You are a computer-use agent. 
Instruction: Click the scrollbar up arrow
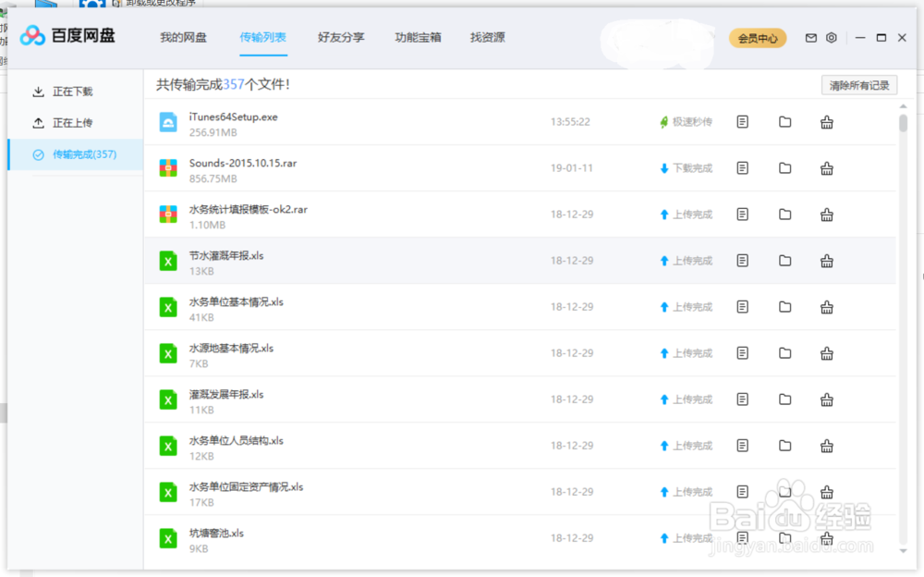click(903, 106)
